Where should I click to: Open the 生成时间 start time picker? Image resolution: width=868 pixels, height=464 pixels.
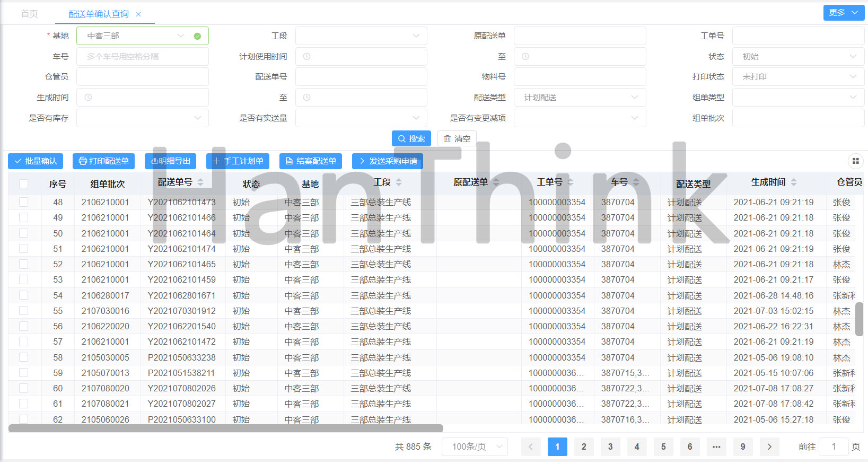pos(142,98)
